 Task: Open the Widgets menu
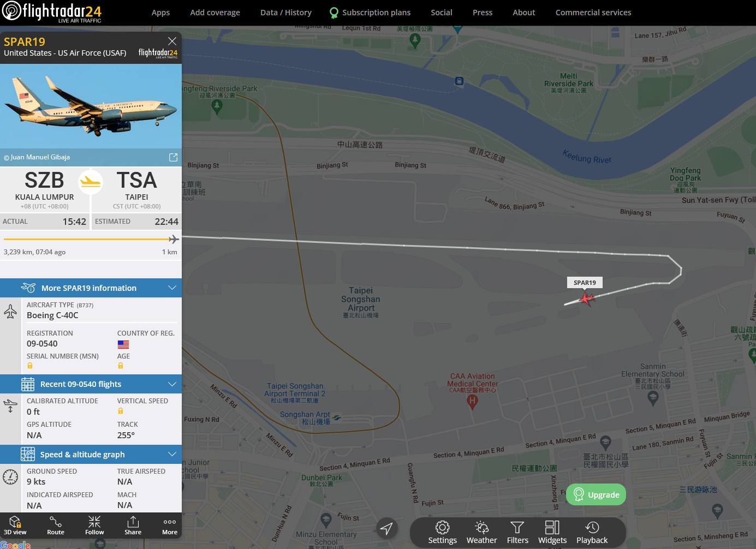coord(552,533)
